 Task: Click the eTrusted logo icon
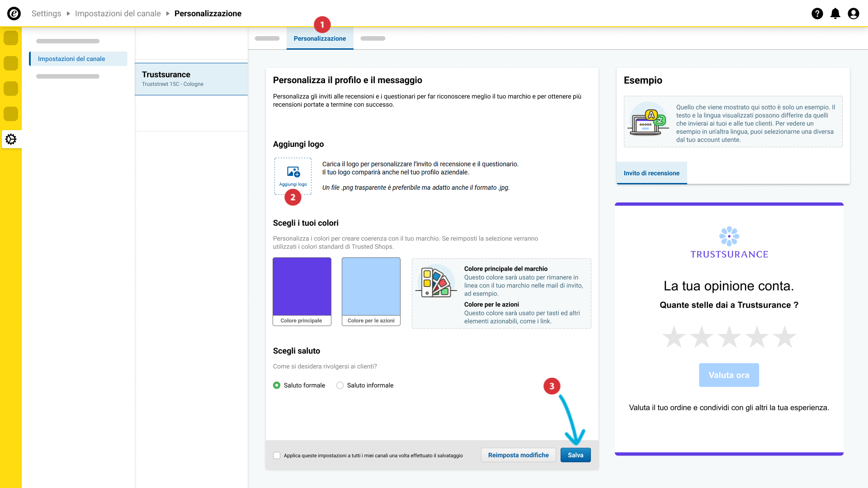[14, 14]
